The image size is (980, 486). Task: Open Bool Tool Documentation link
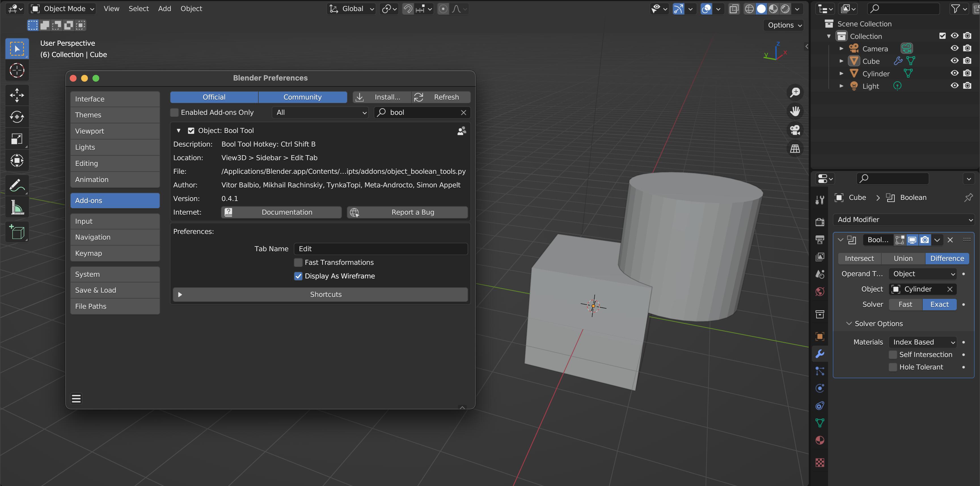pyautogui.click(x=281, y=212)
